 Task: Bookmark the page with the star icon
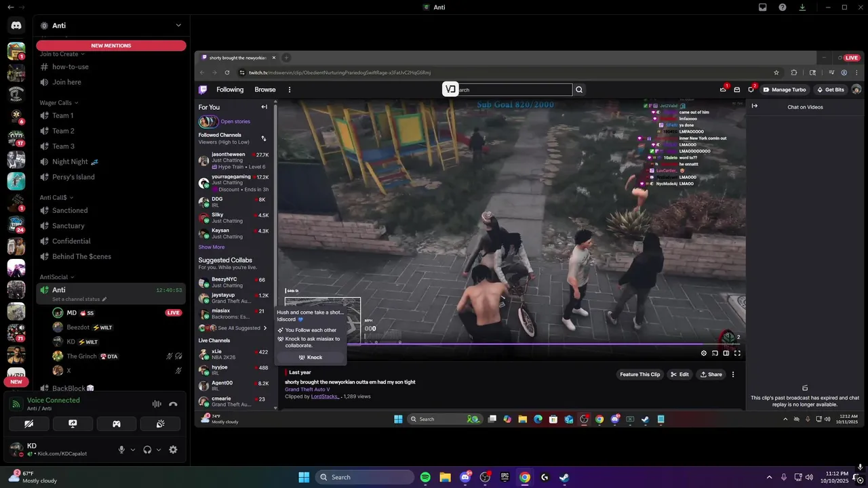776,73
